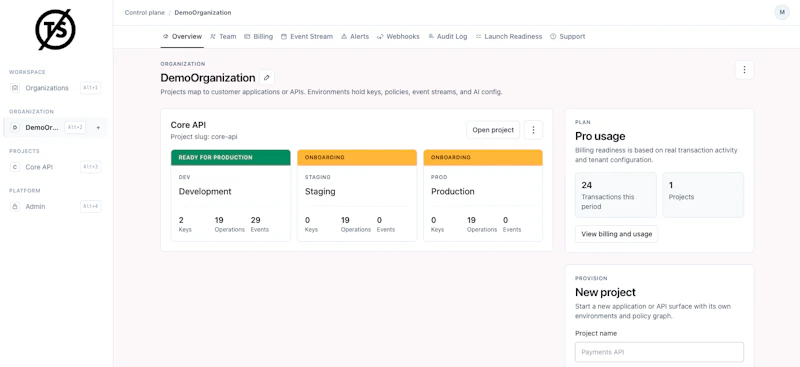Click the Alt+3 shortcut badge

90,167
